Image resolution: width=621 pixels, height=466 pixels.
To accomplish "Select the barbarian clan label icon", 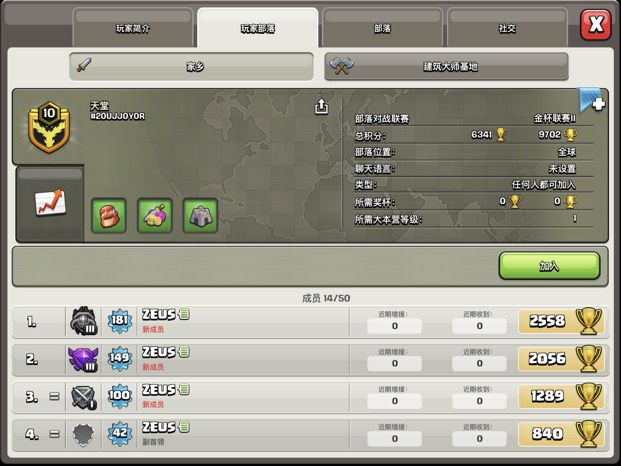I will pos(109,215).
